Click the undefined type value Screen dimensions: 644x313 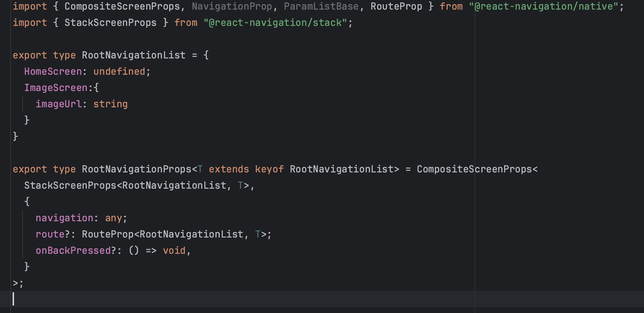pos(119,71)
